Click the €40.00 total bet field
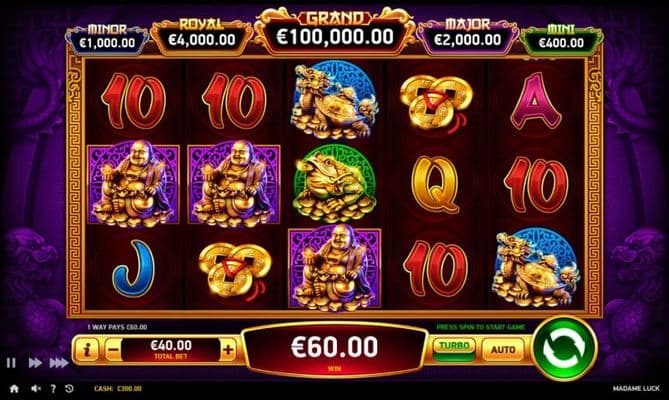This screenshot has width=669, height=400. point(171,350)
